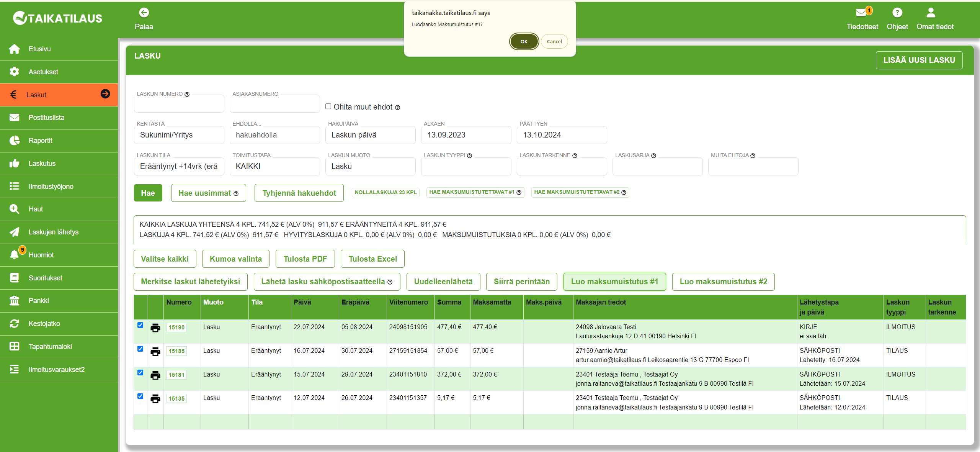Click the Asetukset gear icon
This screenshot has height=452, width=980.
click(14, 72)
